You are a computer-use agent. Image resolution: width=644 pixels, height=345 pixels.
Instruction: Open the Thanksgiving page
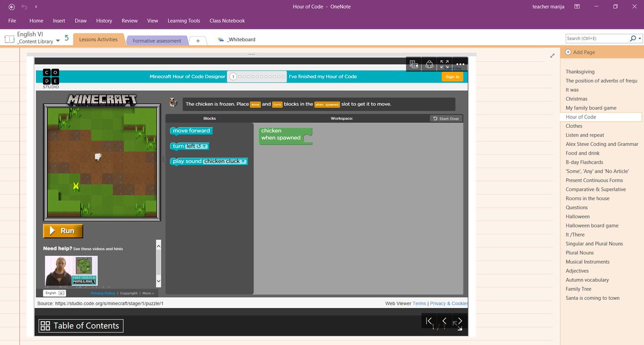(x=580, y=71)
